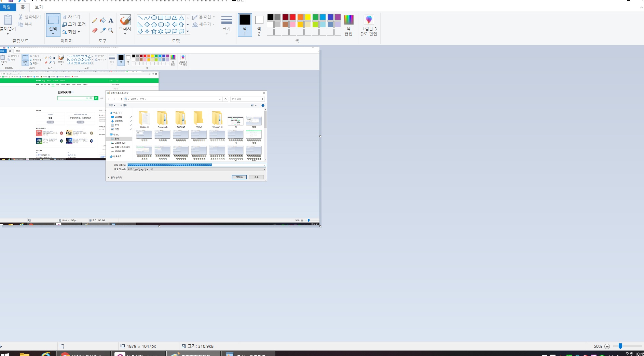This screenshot has width=644, height=356.
Task: Click canvas right-edge resize handle
Action: click(x=320, y=136)
